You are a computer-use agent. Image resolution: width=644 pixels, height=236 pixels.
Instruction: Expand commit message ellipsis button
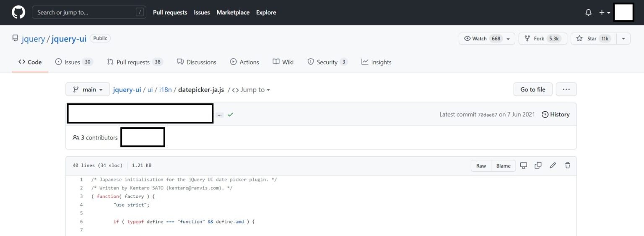220,115
